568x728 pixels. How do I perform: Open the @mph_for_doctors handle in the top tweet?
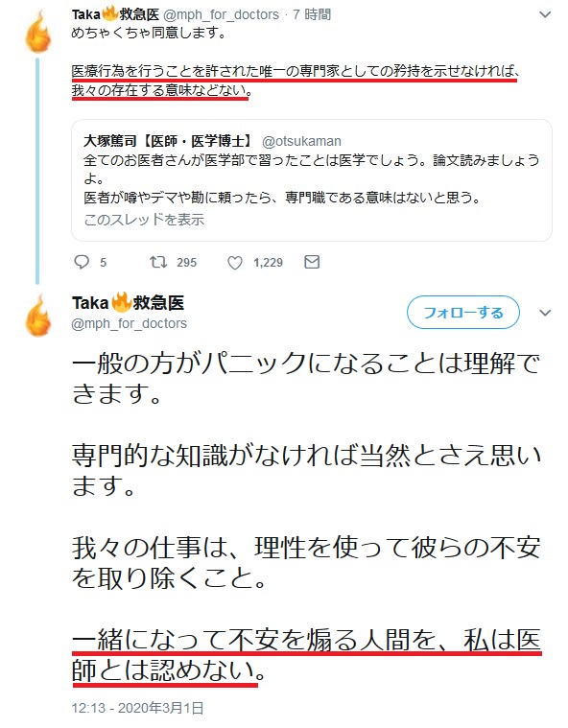(221, 14)
